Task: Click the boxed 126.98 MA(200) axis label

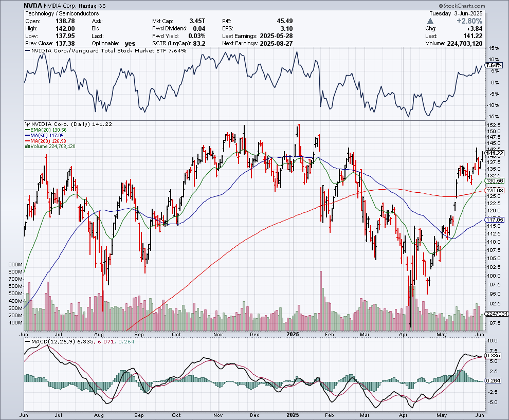Action: (495, 191)
